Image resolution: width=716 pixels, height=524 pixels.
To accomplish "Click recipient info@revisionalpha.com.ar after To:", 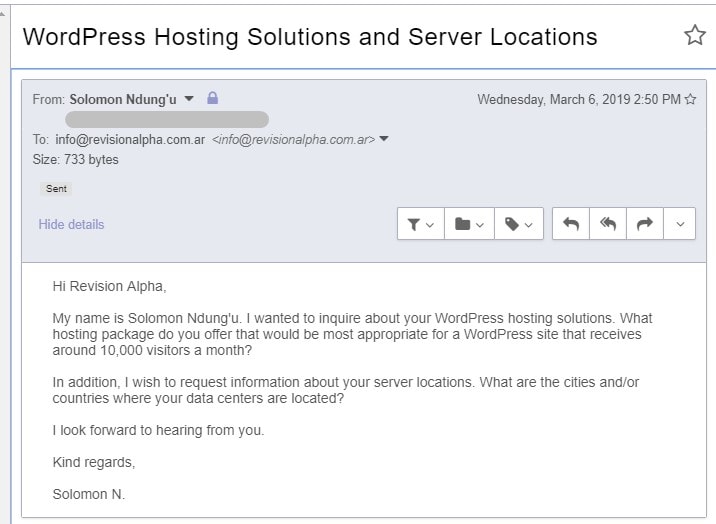I will point(130,139).
